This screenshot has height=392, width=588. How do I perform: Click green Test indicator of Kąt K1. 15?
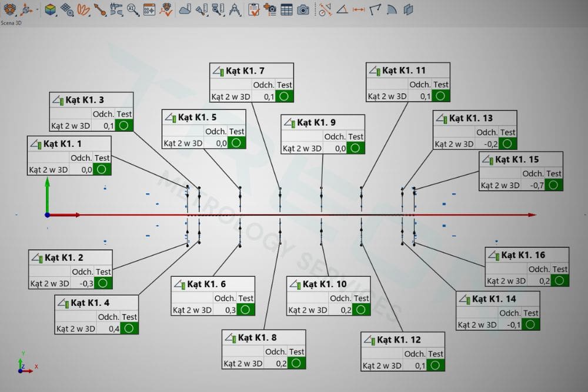point(554,185)
